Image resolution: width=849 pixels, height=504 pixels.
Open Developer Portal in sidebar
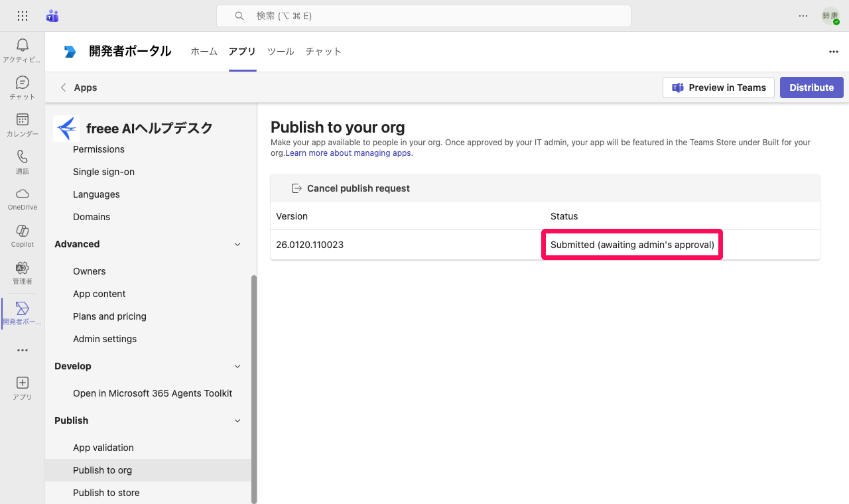click(23, 313)
